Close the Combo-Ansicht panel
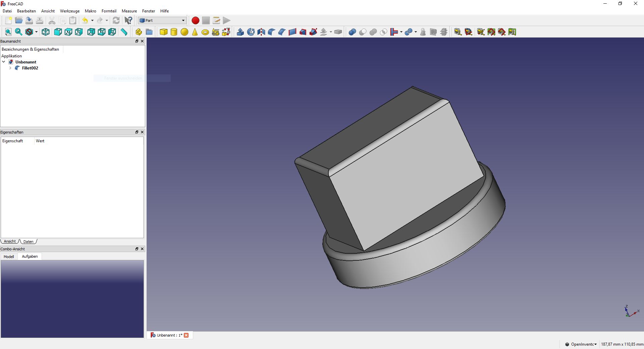Image resolution: width=644 pixels, height=349 pixels. coord(142,249)
